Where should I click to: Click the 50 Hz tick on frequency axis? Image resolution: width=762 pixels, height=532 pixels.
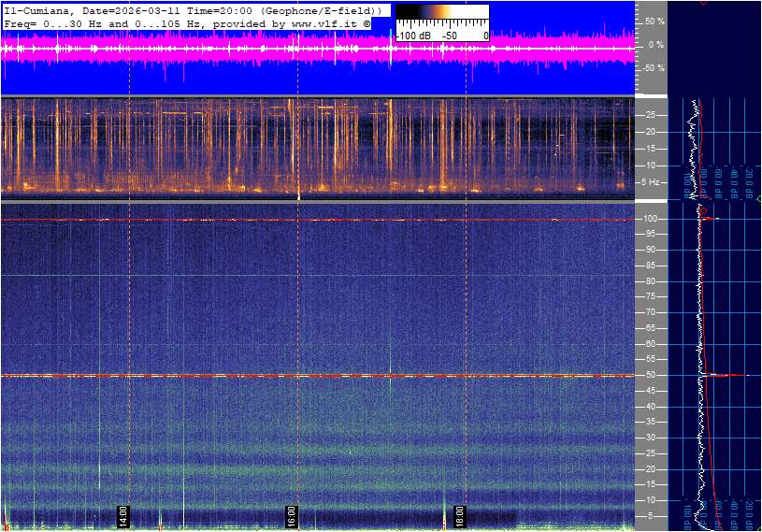tap(652, 376)
